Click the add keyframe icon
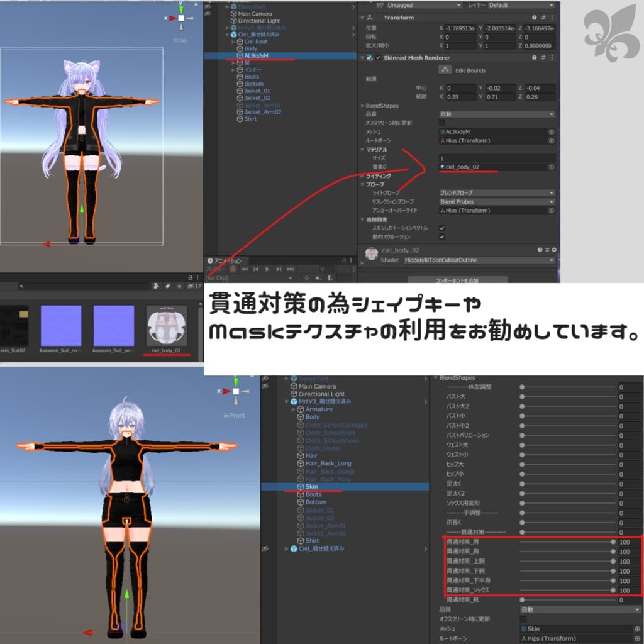 point(318,278)
